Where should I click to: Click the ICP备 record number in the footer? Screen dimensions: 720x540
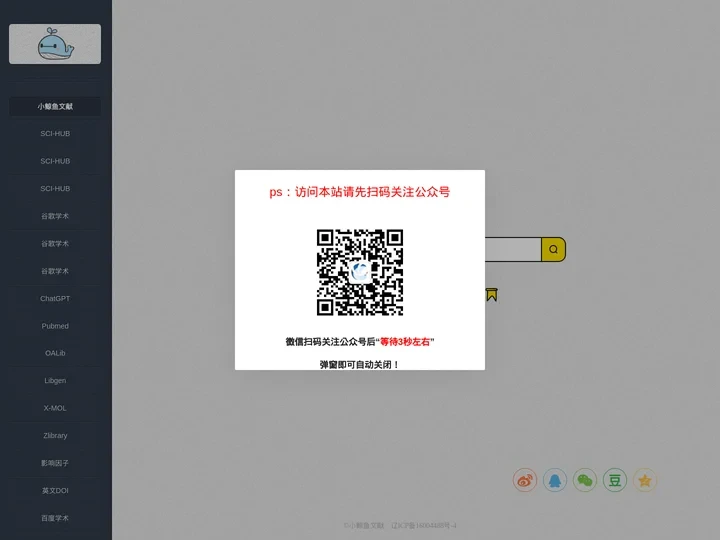pyautogui.click(x=423, y=525)
